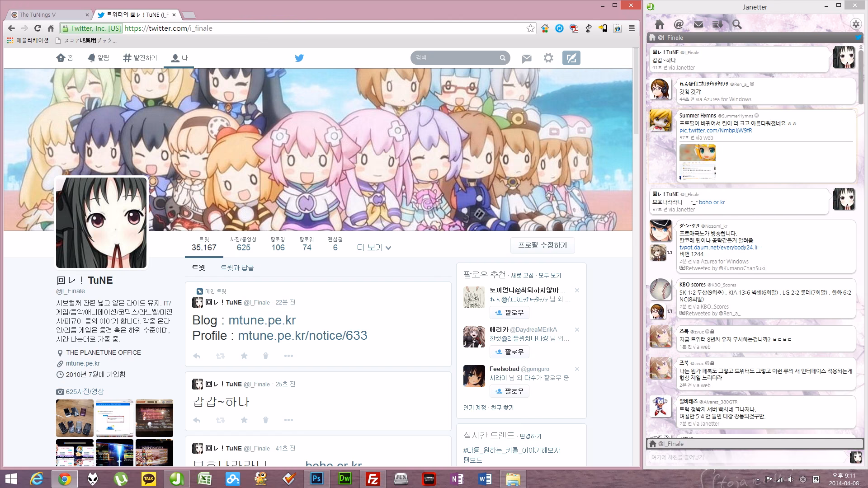This screenshot has height=488, width=868.
Task: Favorite the 갑갑~하다 tweet star icon
Action: [x=244, y=420]
